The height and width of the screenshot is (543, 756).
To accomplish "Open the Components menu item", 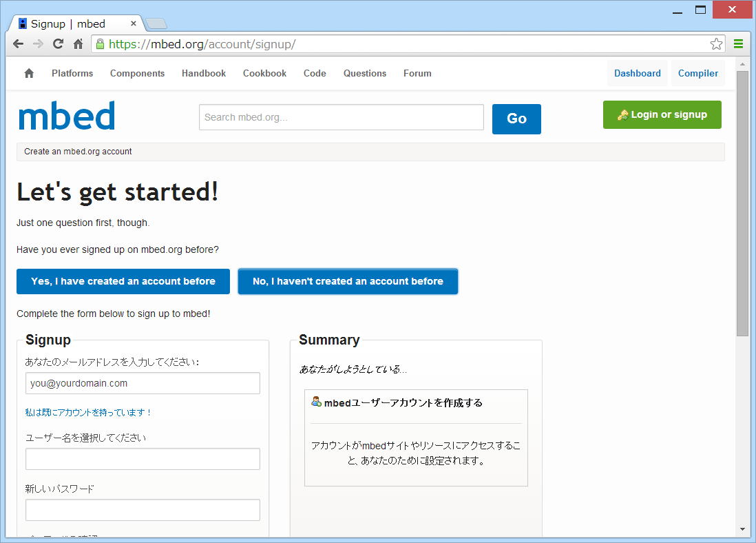I will pos(138,73).
